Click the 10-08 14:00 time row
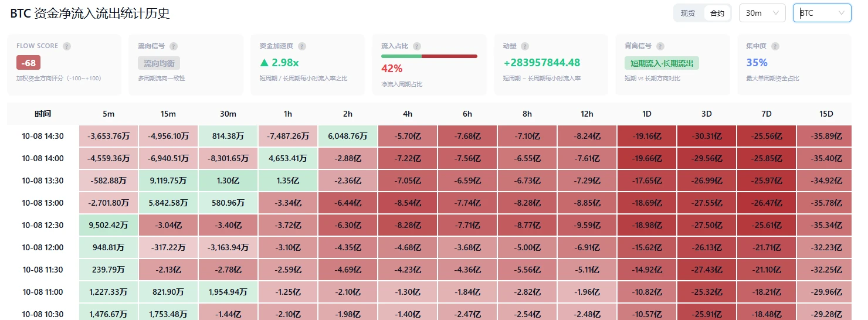Image resolution: width=868 pixels, height=320 pixels. (x=43, y=158)
